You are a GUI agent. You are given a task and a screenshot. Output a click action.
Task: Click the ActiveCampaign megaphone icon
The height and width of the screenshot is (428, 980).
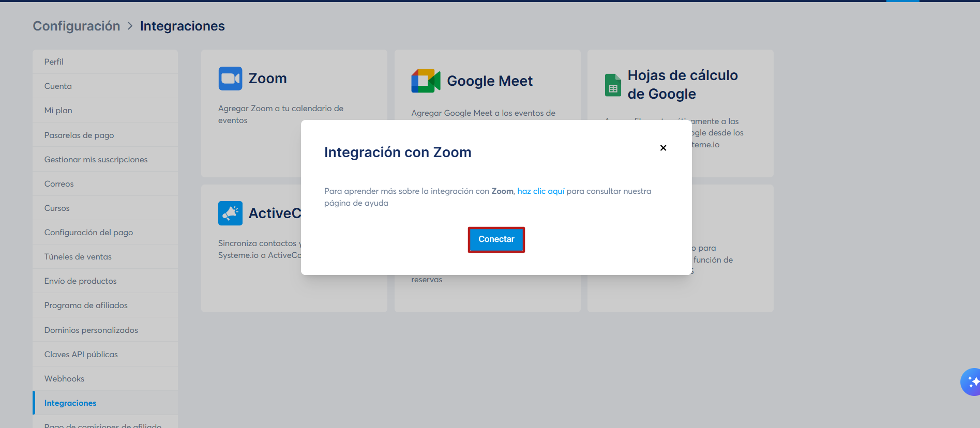click(230, 213)
